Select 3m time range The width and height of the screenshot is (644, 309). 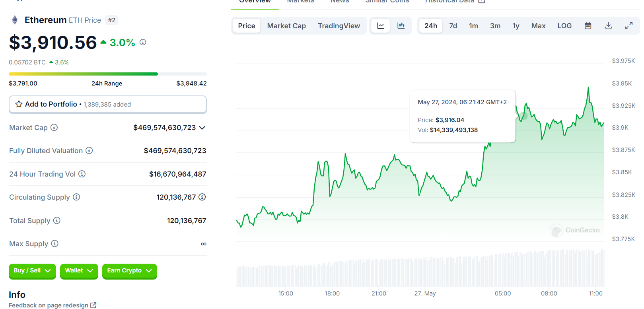(x=495, y=26)
